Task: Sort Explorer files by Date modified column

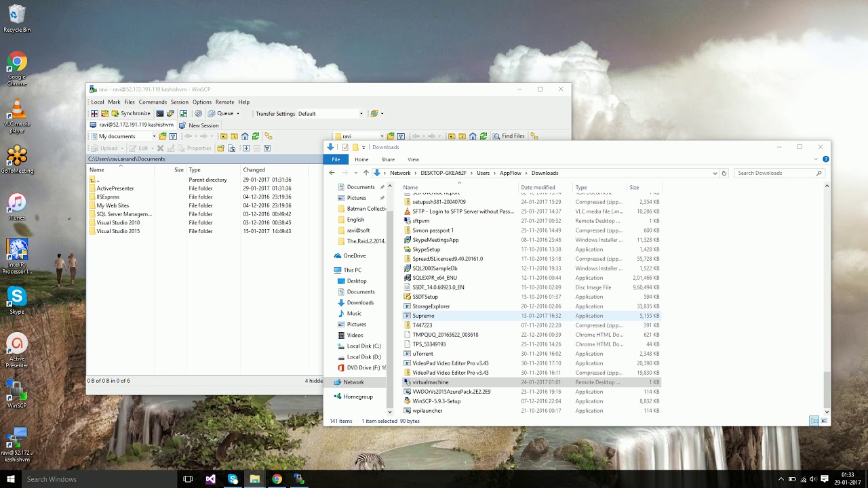Action: [x=538, y=187]
